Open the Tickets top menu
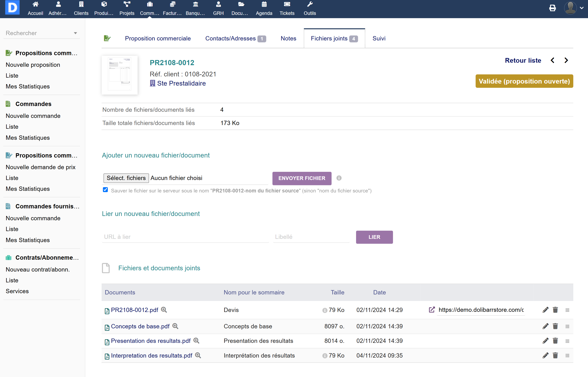This screenshot has height=377, width=588. [x=287, y=8]
